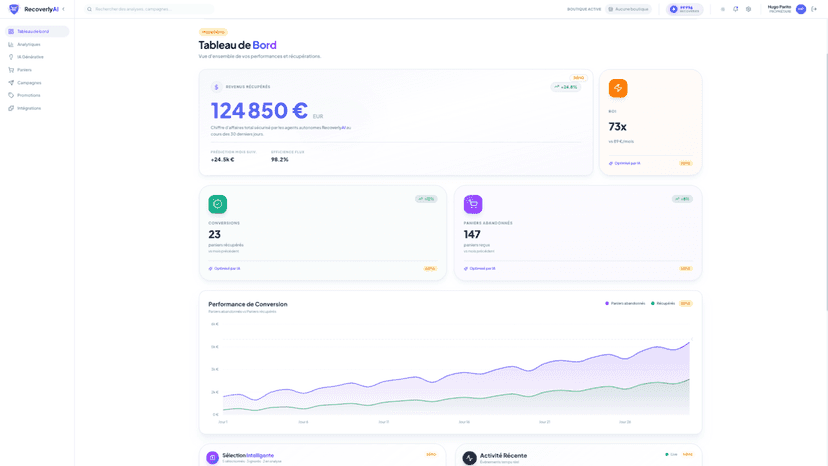The height and width of the screenshot is (466, 828).
Task: Click Optimisé par IA in Paniers abandonnés card
Action: (x=479, y=268)
